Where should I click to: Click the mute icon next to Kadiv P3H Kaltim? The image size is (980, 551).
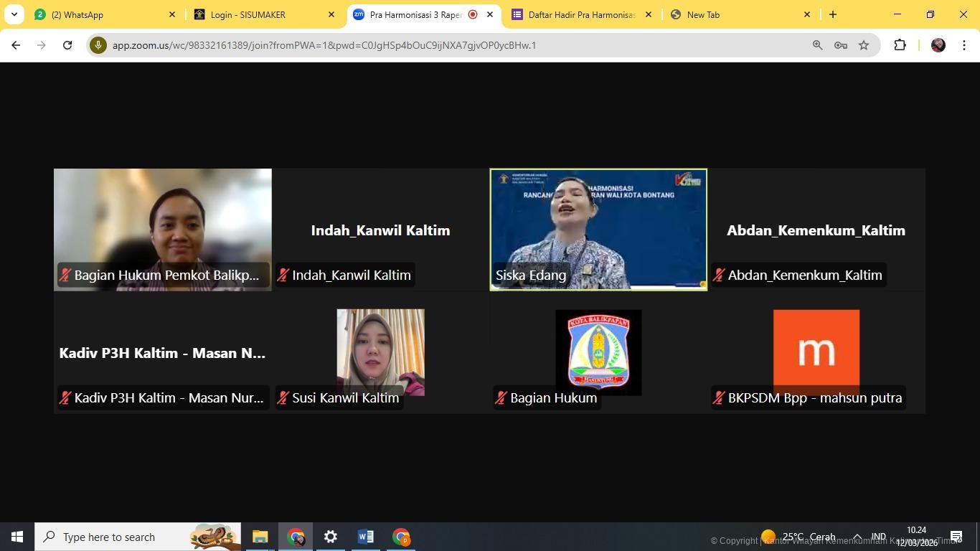pos(65,397)
